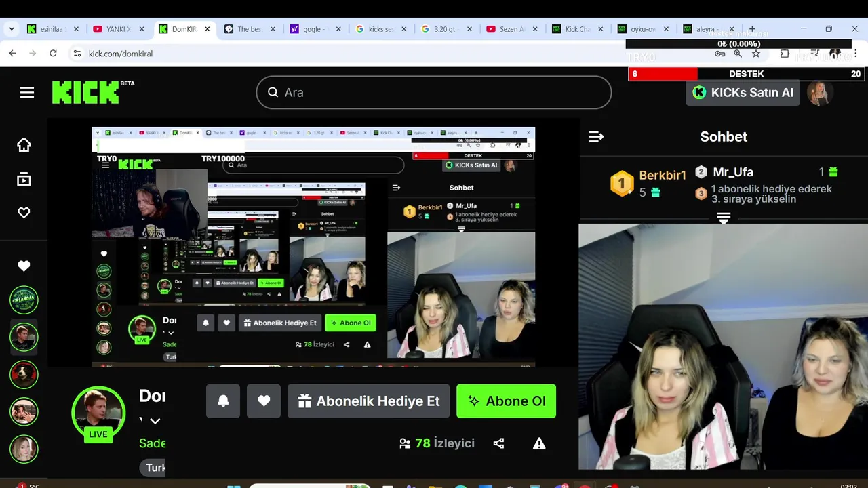Click the green gift icon beside Mr_Ufa
Image resolution: width=868 pixels, height=488 pixels.
(x=833, y=172)
